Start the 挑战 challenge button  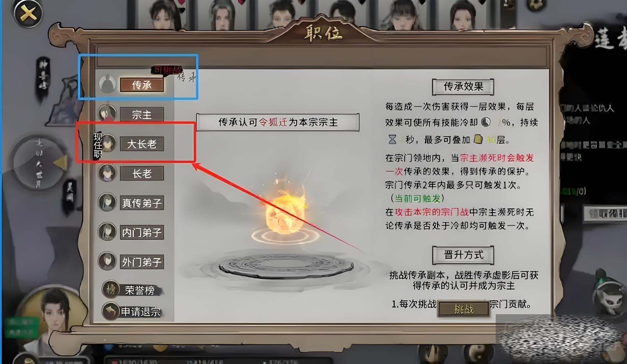[x=464, y=309]
